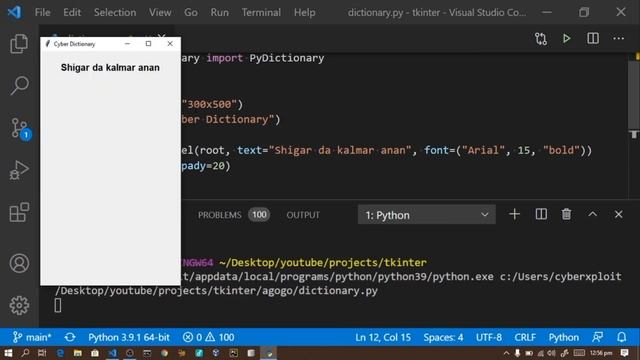
Task: Open the Explorer view in the activity bar
Action: 19,44
